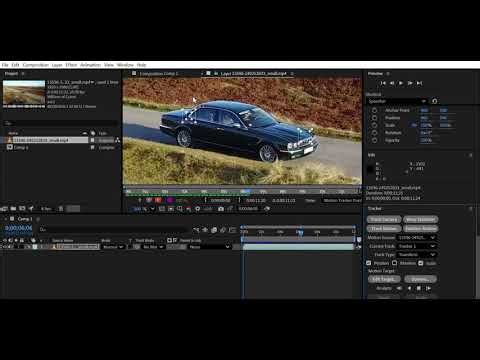Step back one frame in Preview panel
Viewport: 480px width, 360px height.
point(392,83)
